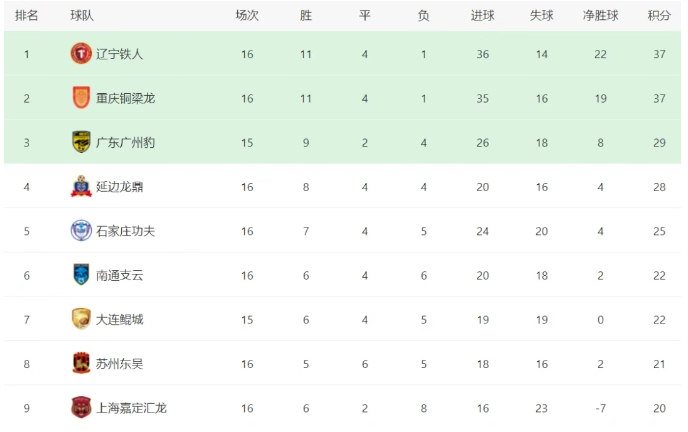
Task: Click the 重庆铜梁龙 team crest
Action: tap(81, 98)
